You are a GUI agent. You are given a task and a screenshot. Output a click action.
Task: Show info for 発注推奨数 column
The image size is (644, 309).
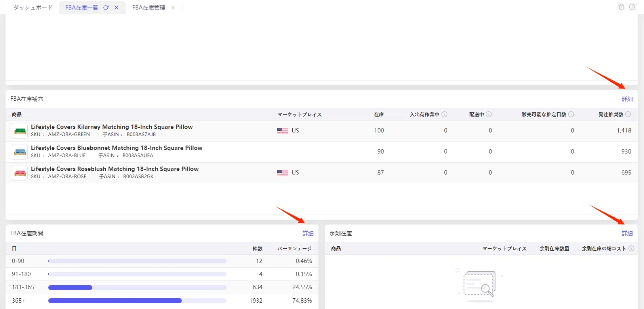pos(628,114)
